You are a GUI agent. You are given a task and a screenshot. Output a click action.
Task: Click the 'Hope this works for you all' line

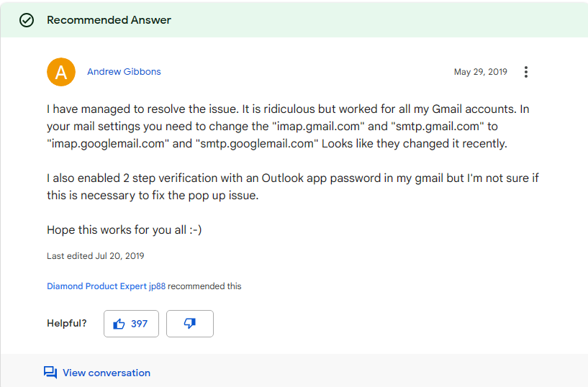coord(124,229)
